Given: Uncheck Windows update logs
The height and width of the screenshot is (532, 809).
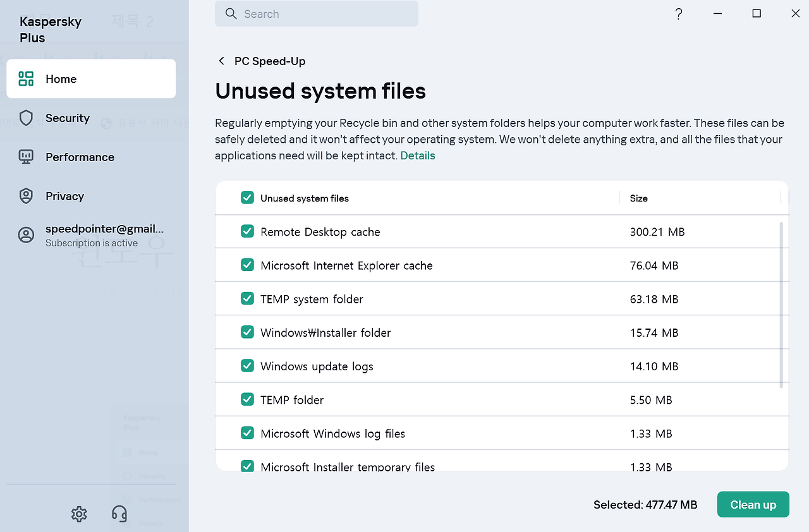Looking at the screenshot, I should (x=247, y=365).
